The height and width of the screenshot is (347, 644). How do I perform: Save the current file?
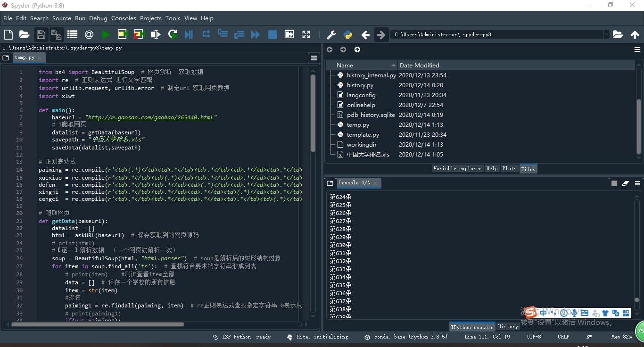[x=41, y=34]
